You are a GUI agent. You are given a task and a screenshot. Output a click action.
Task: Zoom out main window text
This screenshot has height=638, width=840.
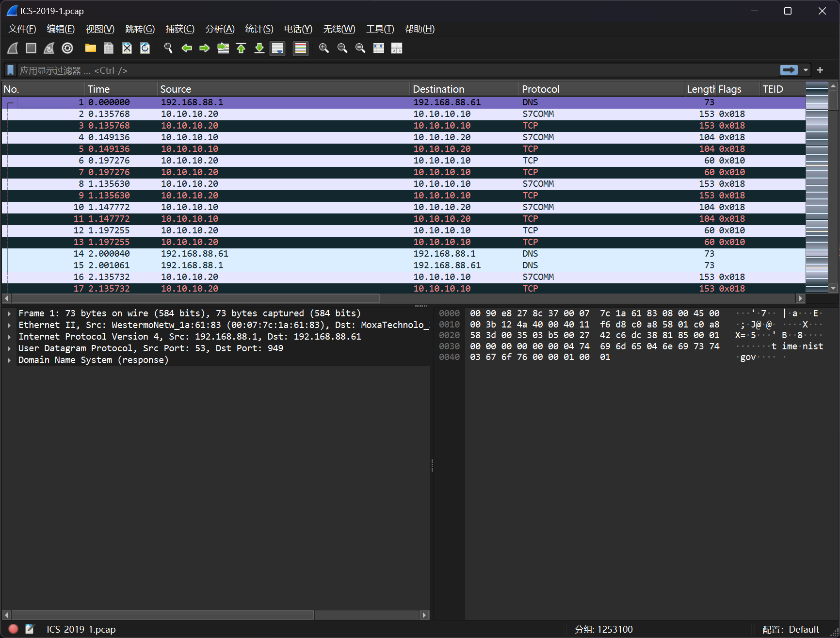point(342,48)
